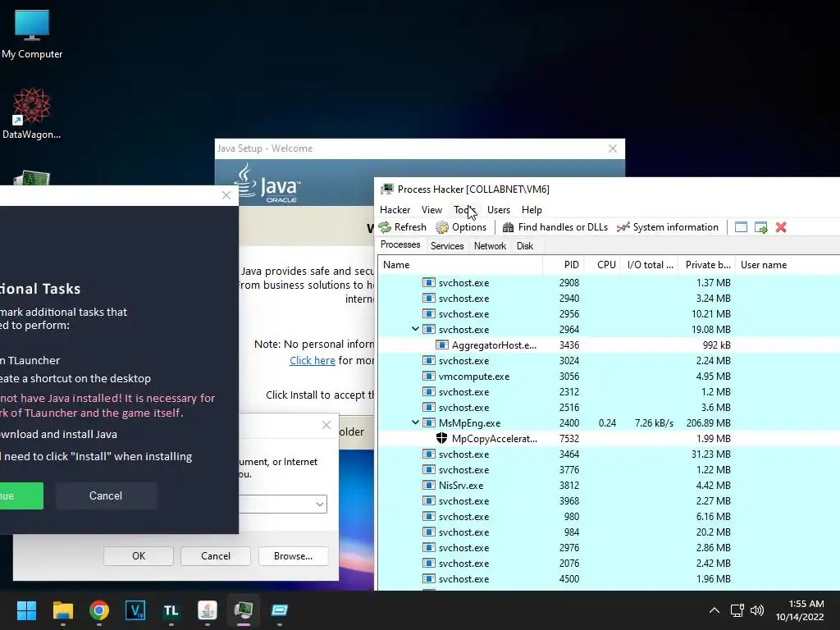The image size is (840, 630).
Task: Sort by the Name column header
Action: click(x=461, y=265)
